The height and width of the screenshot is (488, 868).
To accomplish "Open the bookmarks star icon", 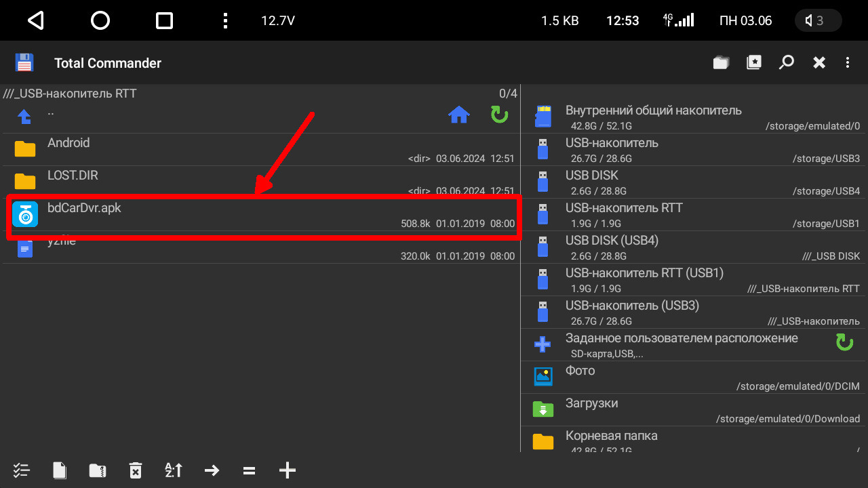I will (x=754, y=63).
